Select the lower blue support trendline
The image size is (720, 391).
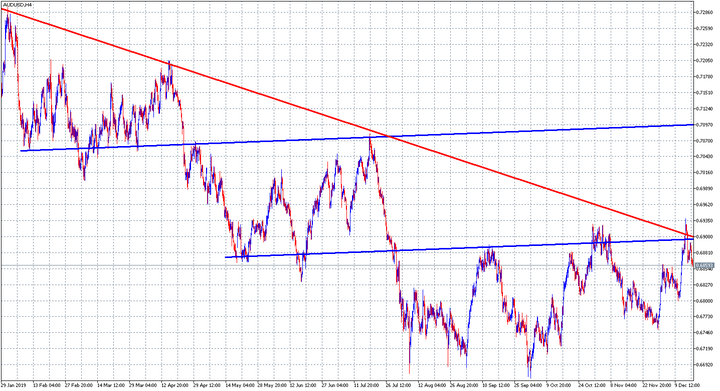tap(459, 248)
